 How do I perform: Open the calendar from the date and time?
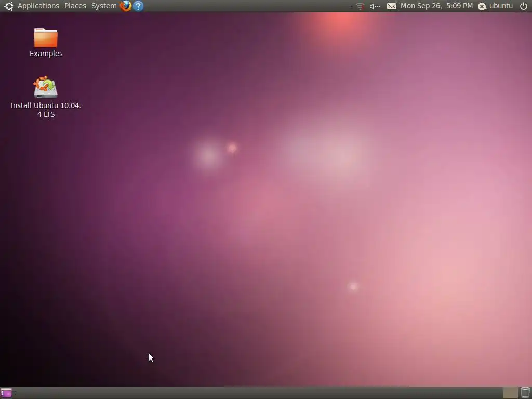point(436,6)
